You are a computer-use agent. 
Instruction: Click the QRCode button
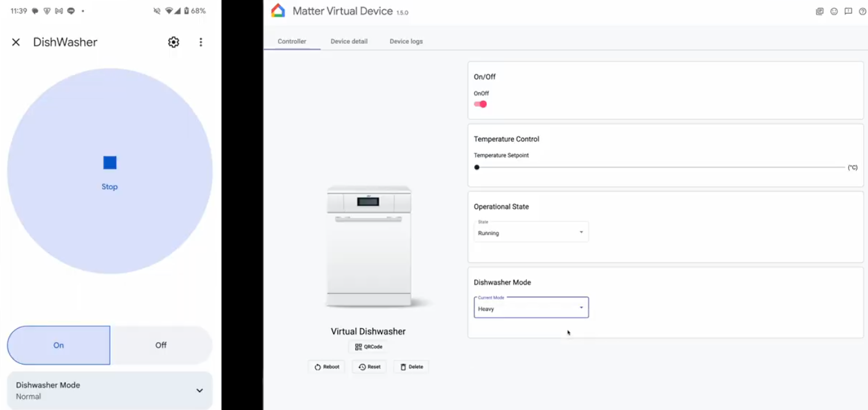tap(368, 347)
